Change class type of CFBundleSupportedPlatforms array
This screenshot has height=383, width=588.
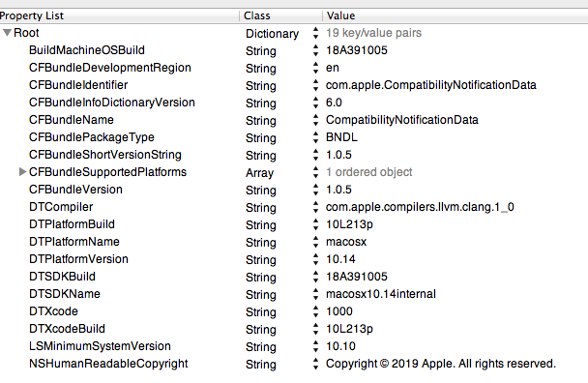(x=315, y=172)
